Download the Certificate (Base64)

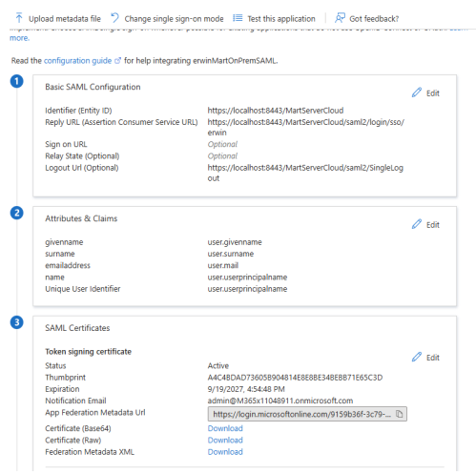pyautogui.click(x=225, y=428)
